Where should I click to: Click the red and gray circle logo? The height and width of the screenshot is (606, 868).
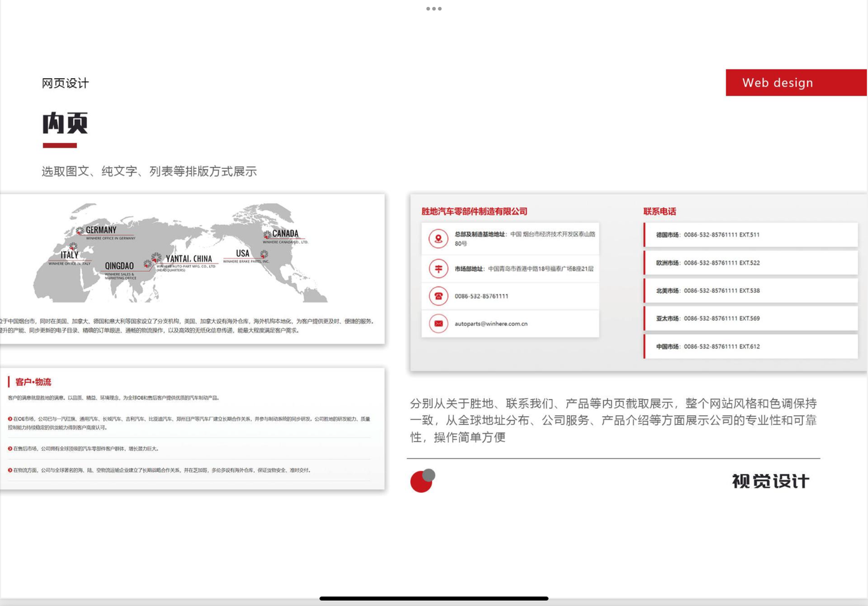[423, 481]
